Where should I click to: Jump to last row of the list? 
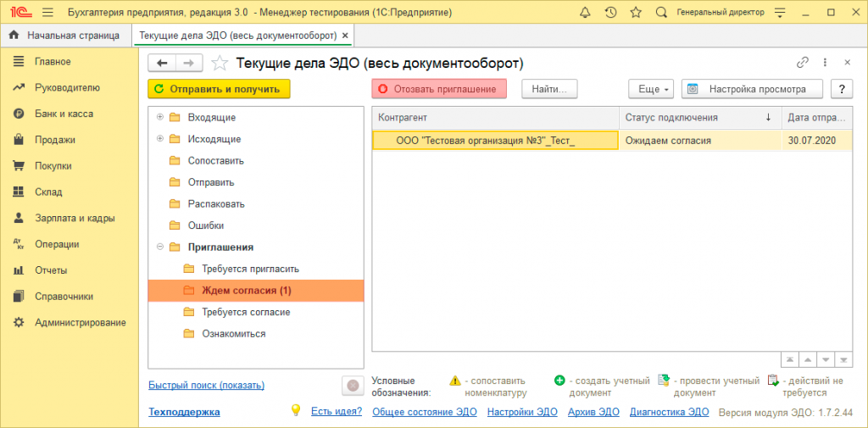click(843, 359)
